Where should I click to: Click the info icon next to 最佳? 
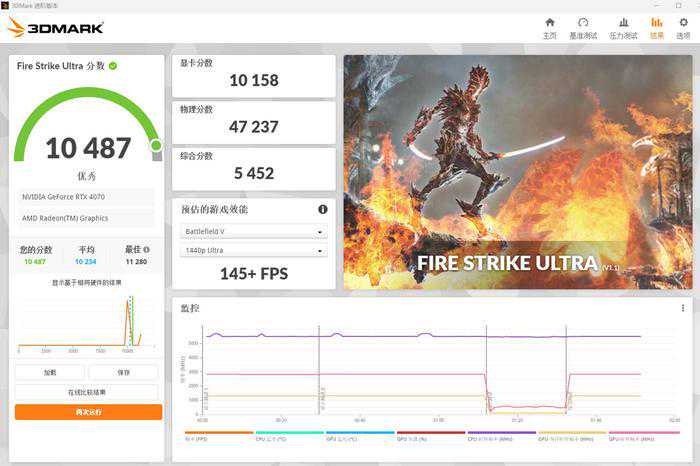pyautogui.click(x=147, y=250)
